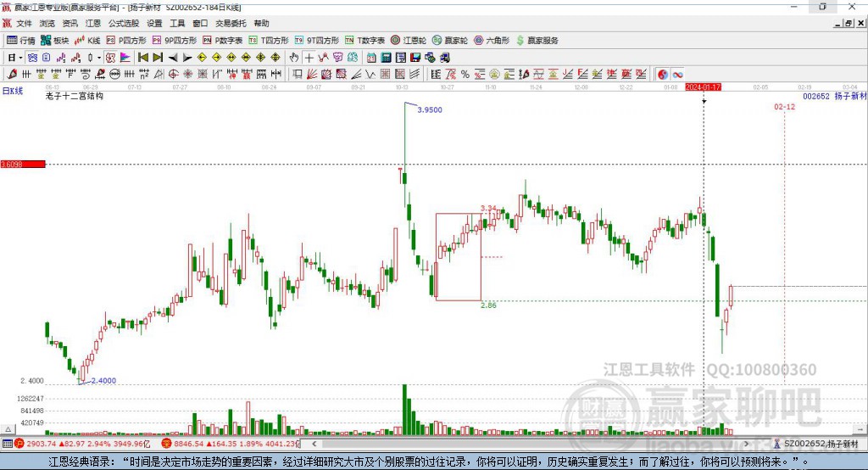
Task: Restore the inner child window
Action: click(849, 23)
